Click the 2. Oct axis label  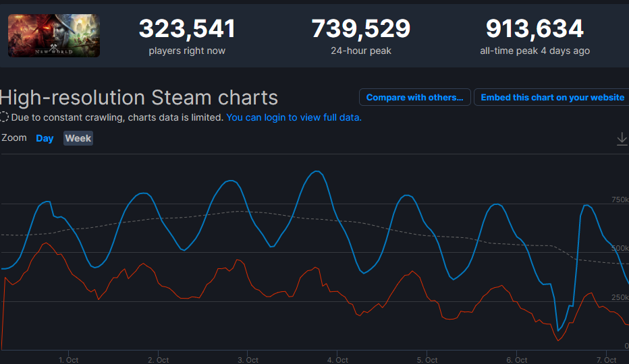[158, 360]
